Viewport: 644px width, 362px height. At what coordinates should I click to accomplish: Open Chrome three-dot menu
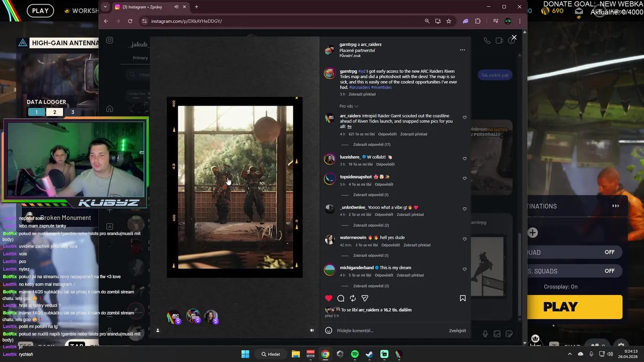[519, 21]
